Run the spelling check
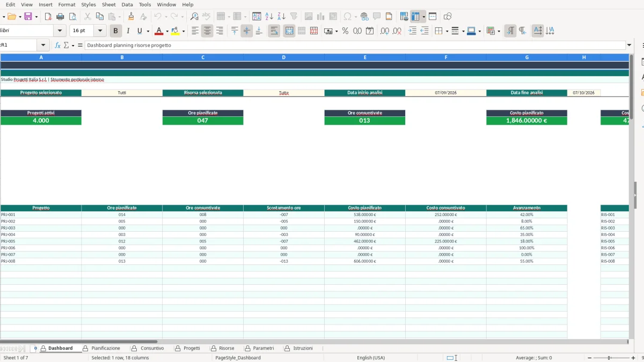The height and width of the screenshot is (362, 644). 206,17
